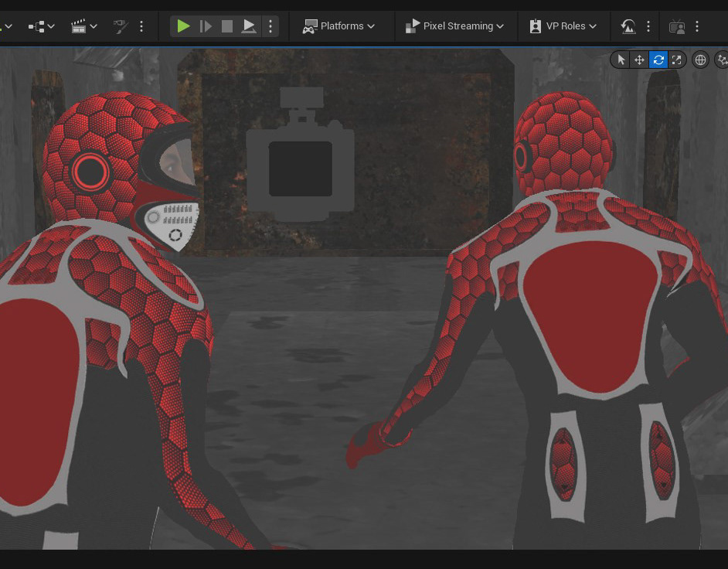The height and width of the screenshot is (569, 728).
Task: Open options beside the TV broadcast icon
Action: click(x=696, y=26)
